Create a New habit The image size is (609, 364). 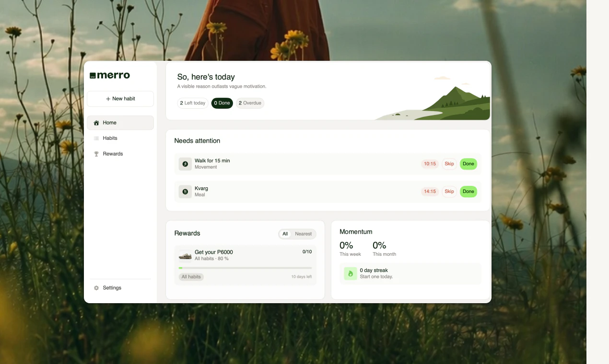click(120, 99)
